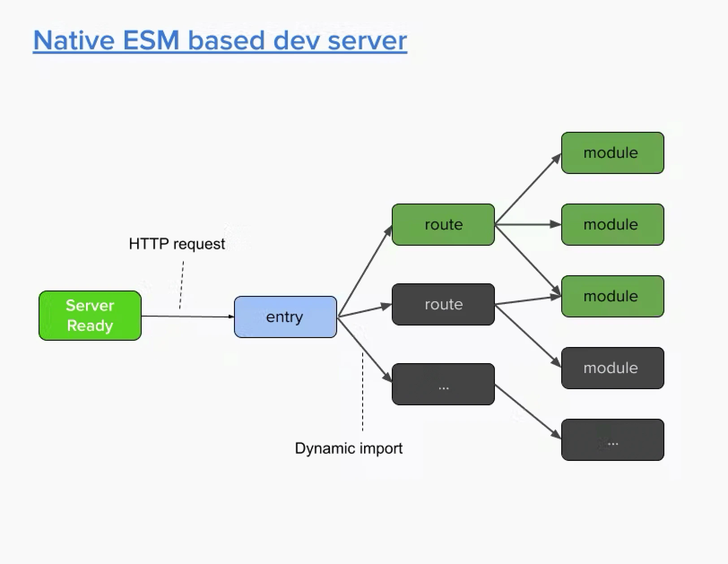This screenshot has height=564, width=728.
Task: Click the HTTP request label
Action: [x=177, y=244]
